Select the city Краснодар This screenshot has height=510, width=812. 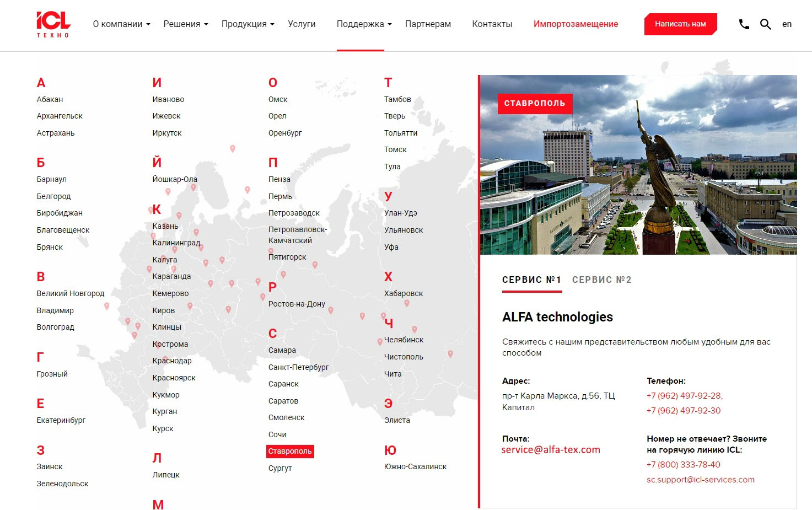pyautogui.click(x=172, y=361)
